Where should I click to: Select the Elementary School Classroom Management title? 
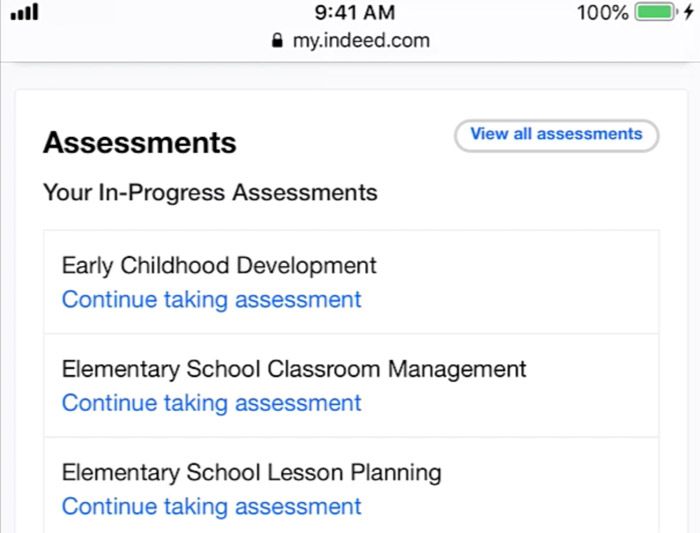(x=294, y=369)
